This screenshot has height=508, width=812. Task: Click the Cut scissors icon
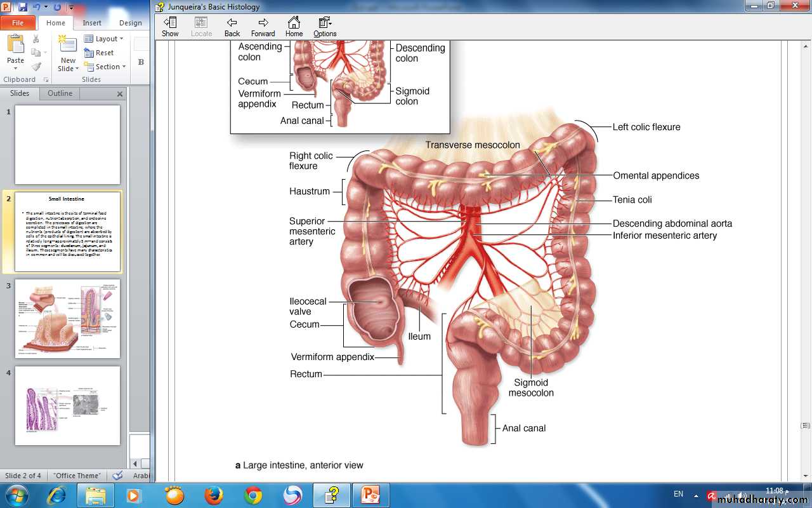(36, 39)
